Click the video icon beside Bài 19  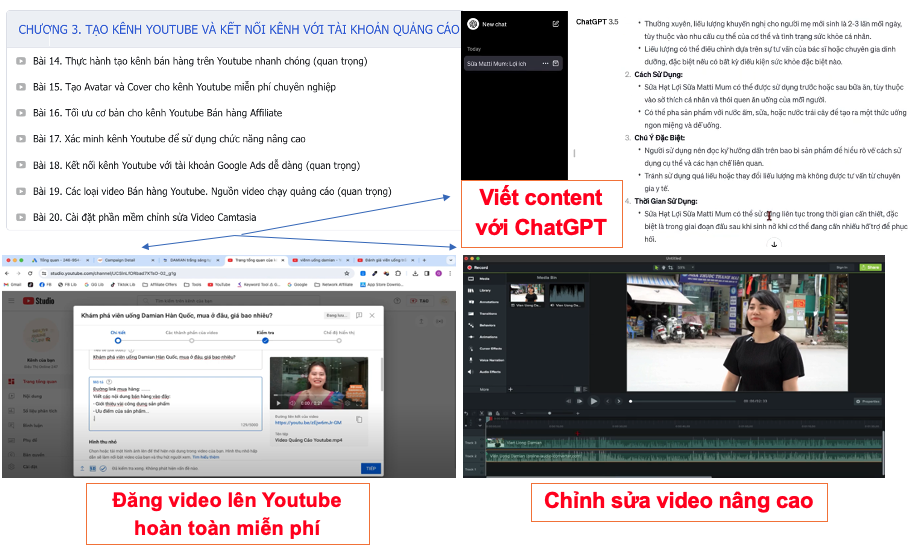coord(21,191)
